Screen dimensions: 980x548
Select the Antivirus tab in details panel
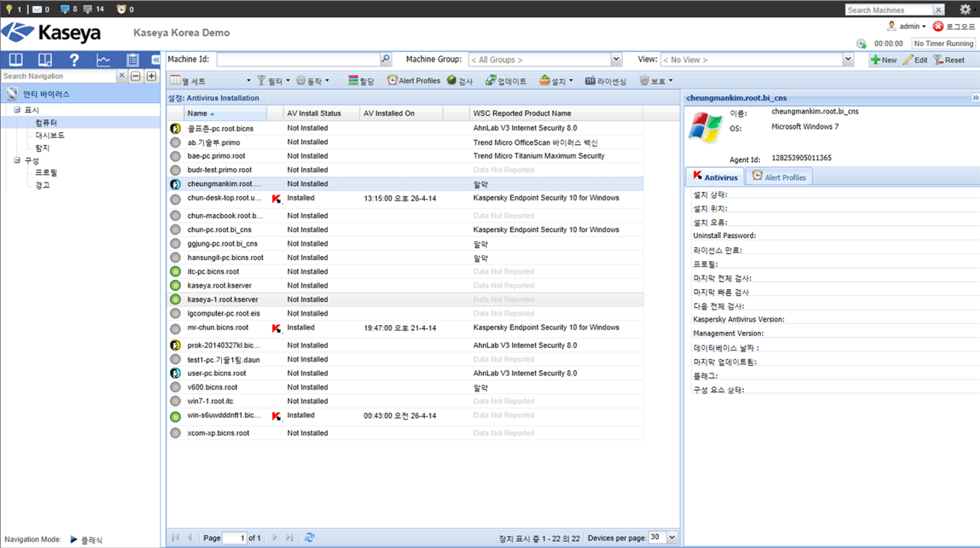click(x=715, y=176)
